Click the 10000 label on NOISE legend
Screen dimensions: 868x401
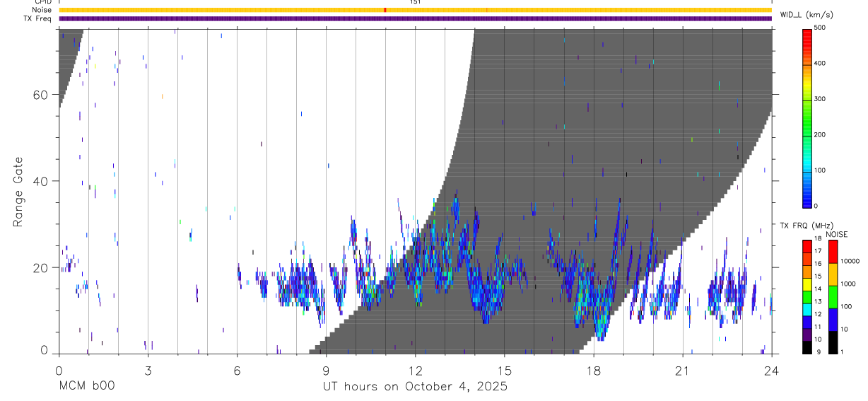(850, 261)
